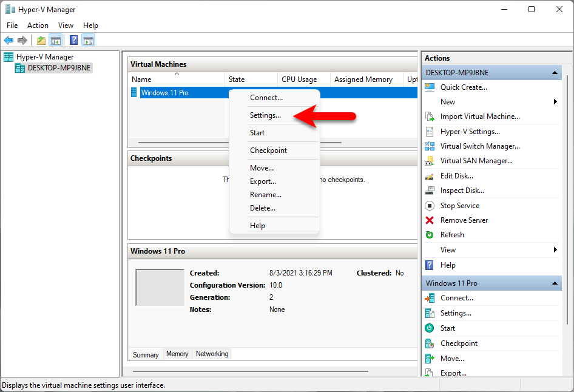This screenshot has height=392, width=574.
Task: Click Edit Disk... action link
Action: tap(456, 176)
